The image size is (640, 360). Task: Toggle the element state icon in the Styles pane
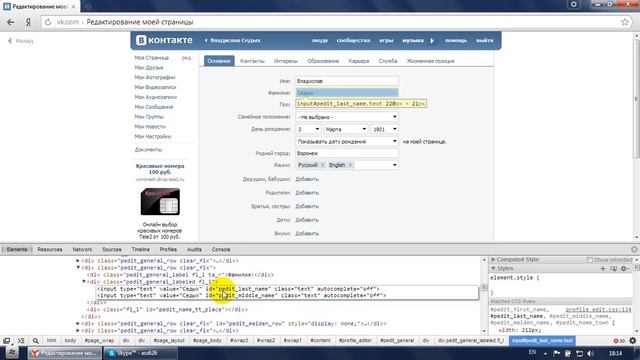click(x=613, y=269)
